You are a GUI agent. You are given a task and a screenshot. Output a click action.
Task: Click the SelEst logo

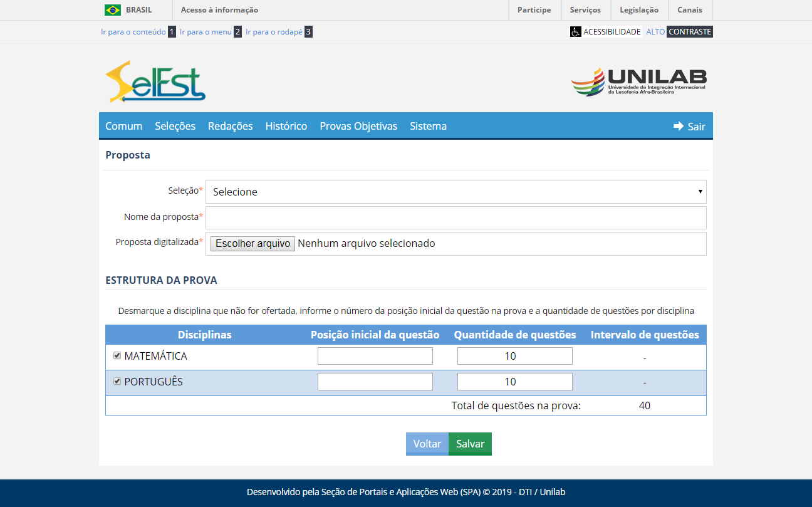[155, 81]
